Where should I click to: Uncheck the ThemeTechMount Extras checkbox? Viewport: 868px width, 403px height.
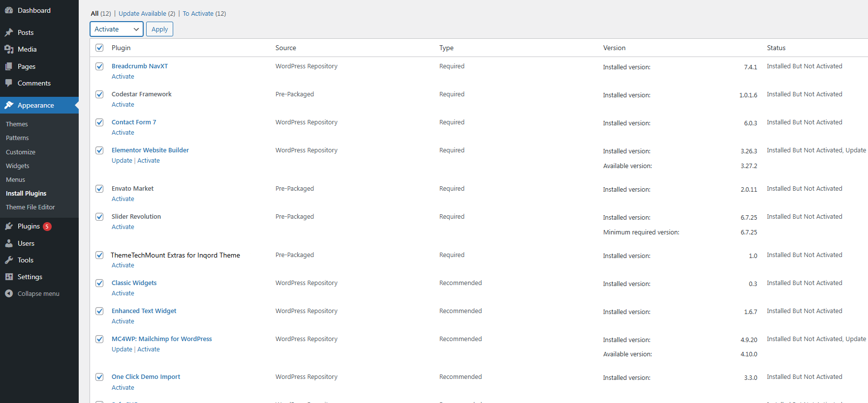click(99, 255)
